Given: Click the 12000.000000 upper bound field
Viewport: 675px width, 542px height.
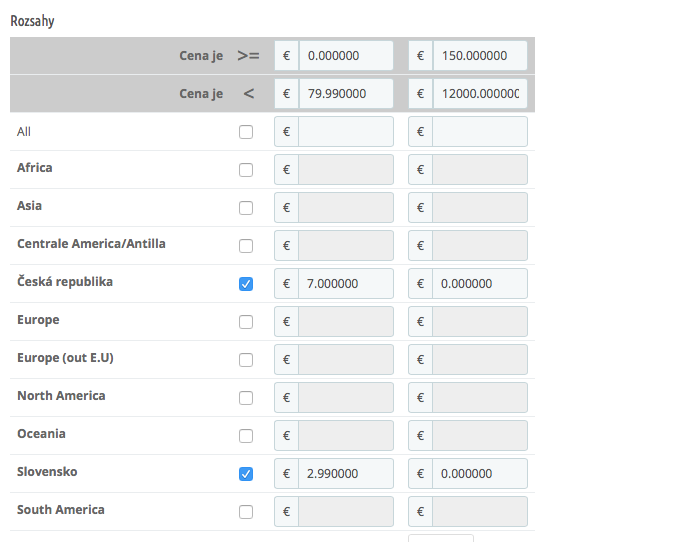Looking at the screenshot, I should click(479, 94).
